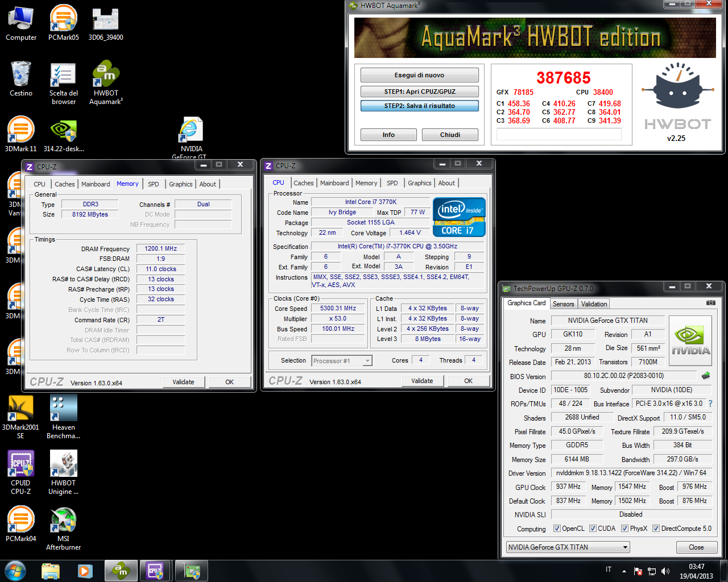Switch to Aquamark taskbar item

pyautogui.click(x=121, y=571)
